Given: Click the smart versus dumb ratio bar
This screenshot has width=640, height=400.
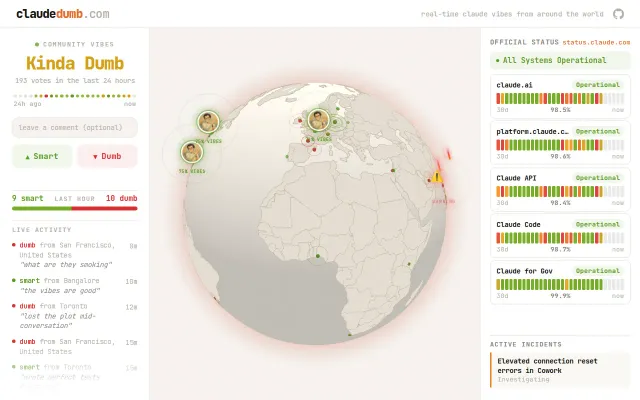Looking at the screenshot, I should 75,208.
